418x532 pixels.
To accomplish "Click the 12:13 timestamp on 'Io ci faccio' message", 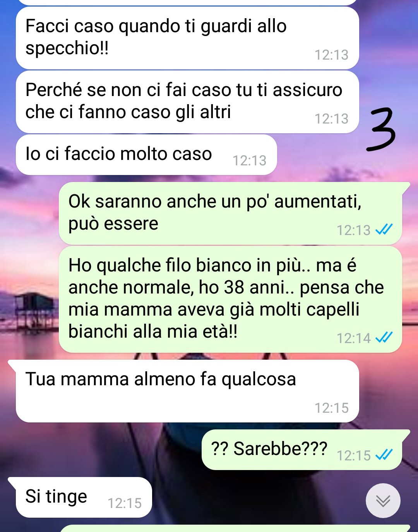I will 250,160.
